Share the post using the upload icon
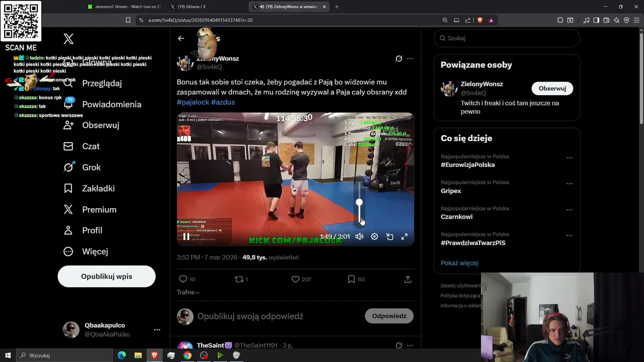The height and width of the screenshot is (362, 644). click(x=408, y=279)
